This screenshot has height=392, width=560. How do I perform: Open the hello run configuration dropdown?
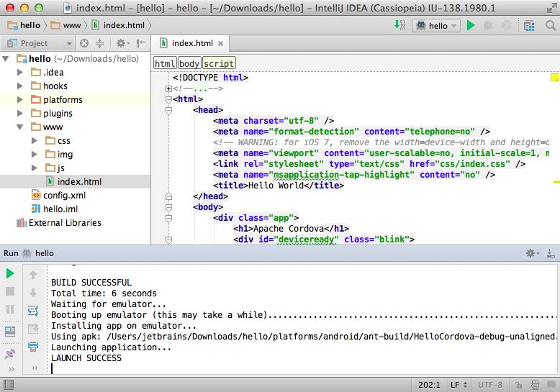click(436, 26)
